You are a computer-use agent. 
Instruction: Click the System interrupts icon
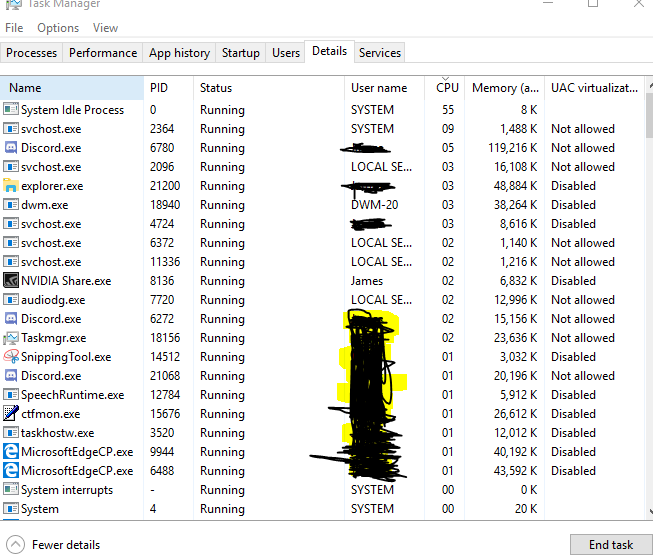[x=11, y=489]
